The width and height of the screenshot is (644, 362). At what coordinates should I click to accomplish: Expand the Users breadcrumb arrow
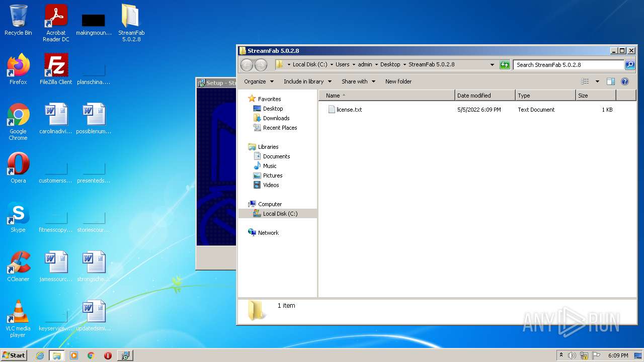[x=354, y=65]
